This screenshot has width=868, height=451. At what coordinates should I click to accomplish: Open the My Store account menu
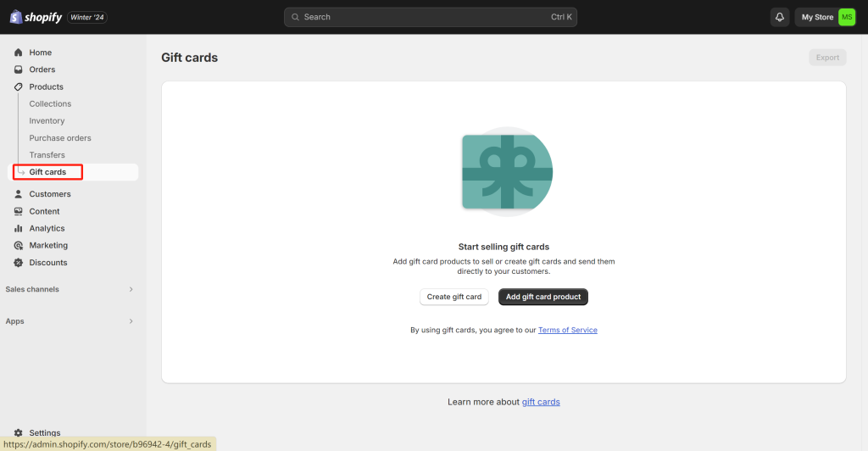[x=825, y=17]
